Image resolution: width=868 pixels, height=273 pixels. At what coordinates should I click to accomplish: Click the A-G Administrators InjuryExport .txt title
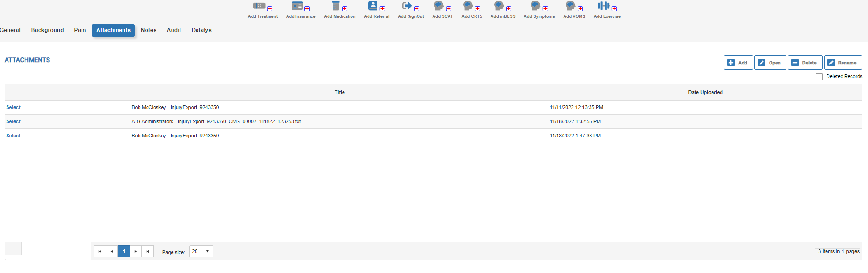point(216,122)
